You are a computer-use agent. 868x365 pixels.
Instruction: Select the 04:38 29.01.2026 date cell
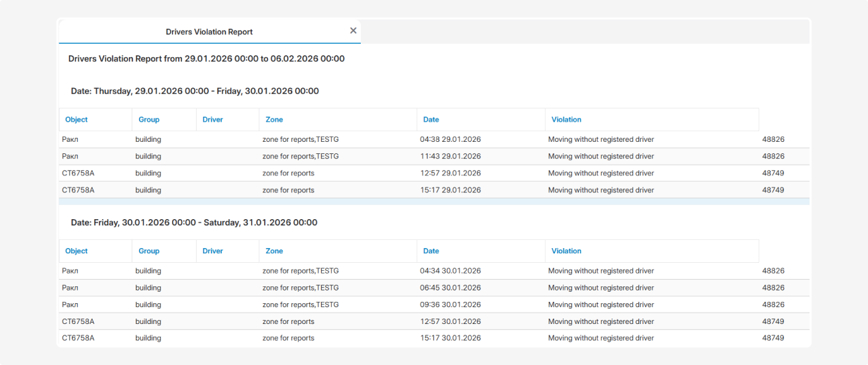click(450, 140)
